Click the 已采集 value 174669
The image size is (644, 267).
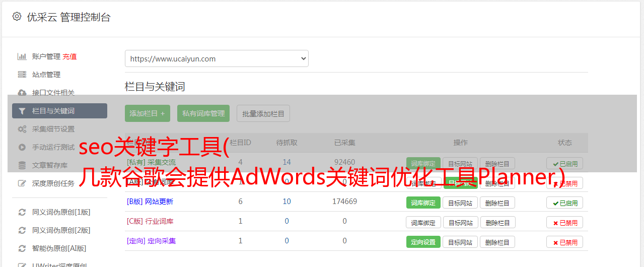pos(344,202)
